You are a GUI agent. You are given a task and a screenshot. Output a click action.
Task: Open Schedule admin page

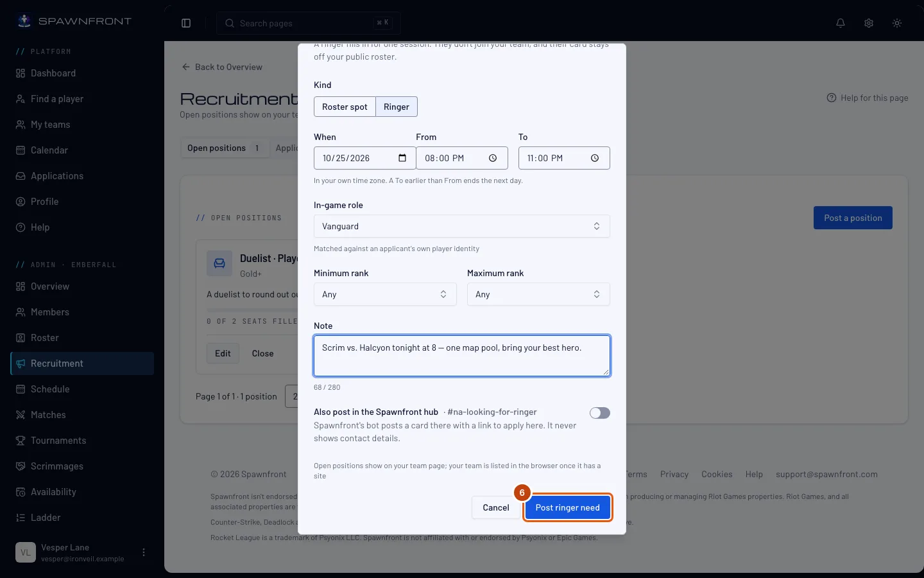tap(82, 389)
